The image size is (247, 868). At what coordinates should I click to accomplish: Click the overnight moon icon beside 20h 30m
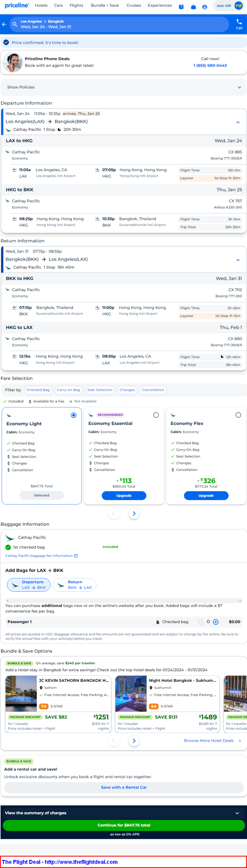click(x=59, y=130)
